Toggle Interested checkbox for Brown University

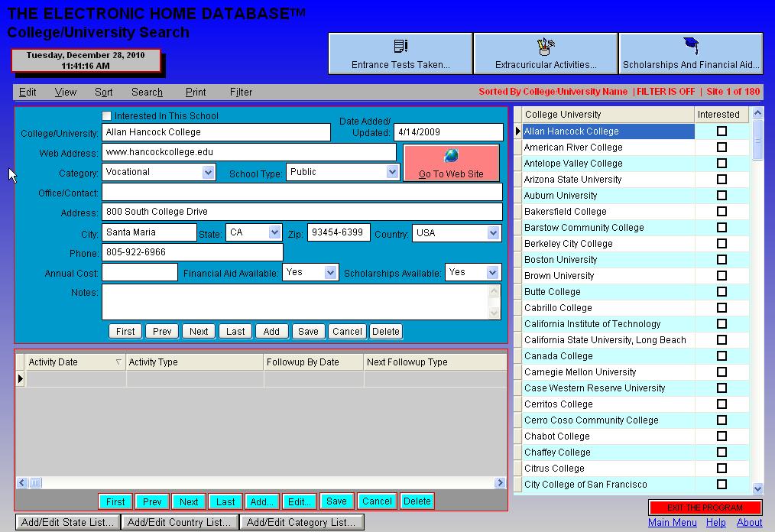coord(721,275)
